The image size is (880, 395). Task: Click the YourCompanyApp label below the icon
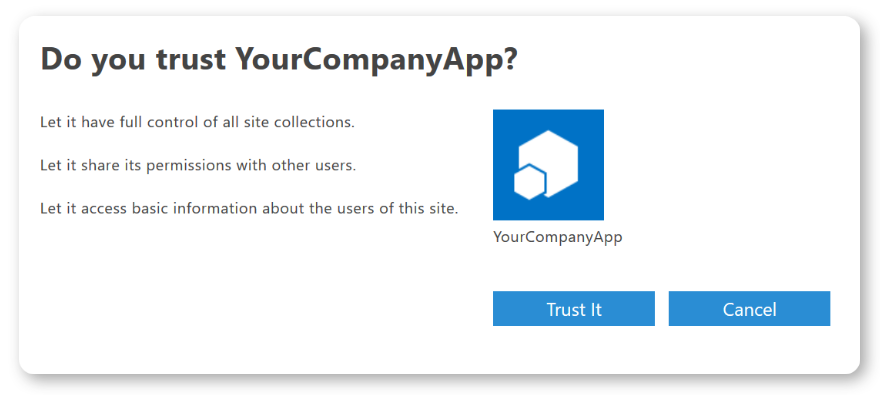point(558,237)
